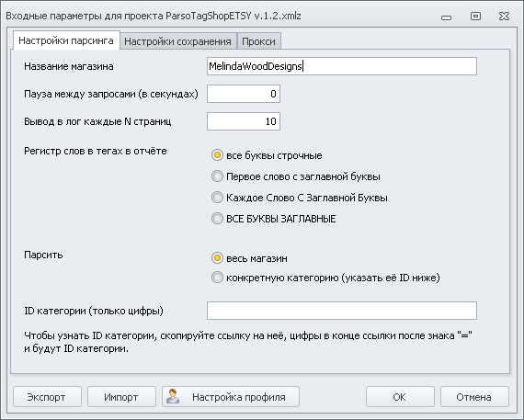The height and width of the screenshot is (420, 524).
Task: Click the profile icon on Настройка профиля
Action: pos(173,396)
